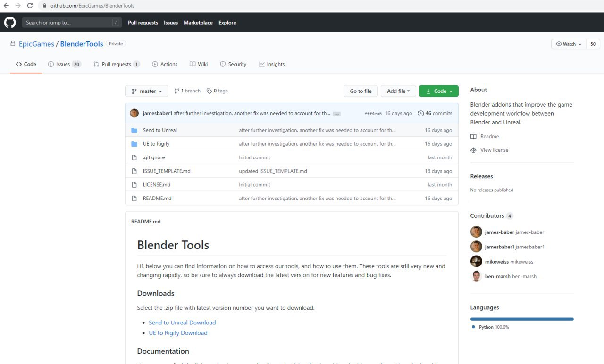The image size is (604, 364).
Task: Click the book icon beside Readme
Action: coord(473,136)
